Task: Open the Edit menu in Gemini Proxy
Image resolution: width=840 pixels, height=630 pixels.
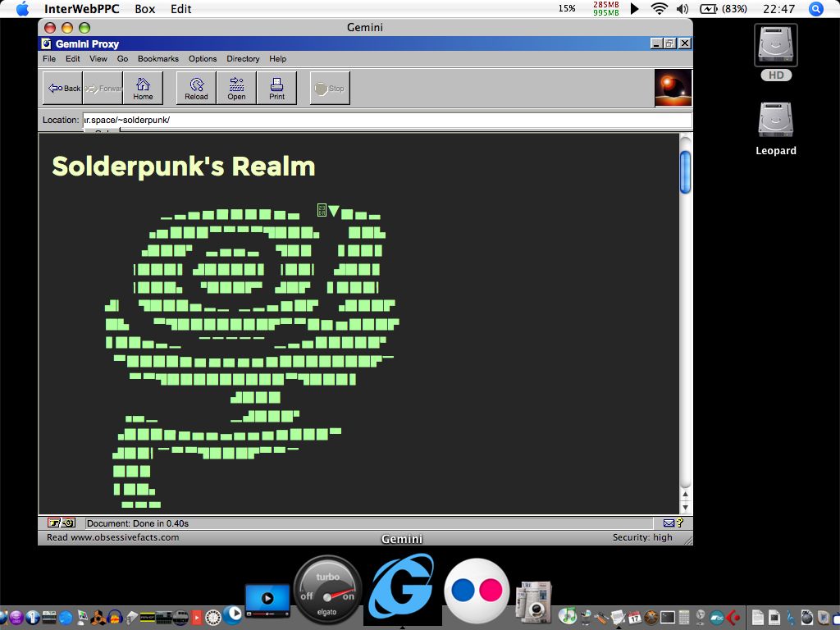Action: point(73,59)
